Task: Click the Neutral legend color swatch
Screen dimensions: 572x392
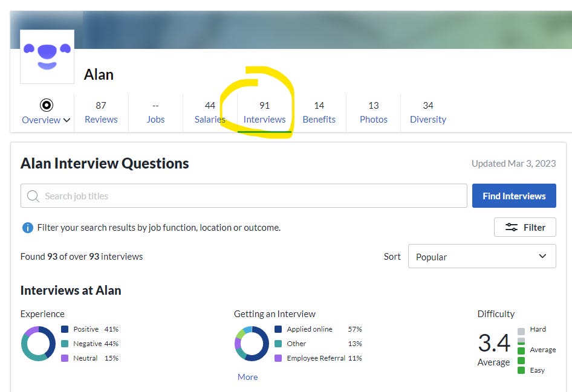Action: click(x=65, y=358)
